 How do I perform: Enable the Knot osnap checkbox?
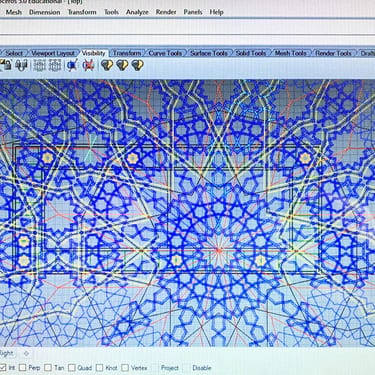(99, 368)
